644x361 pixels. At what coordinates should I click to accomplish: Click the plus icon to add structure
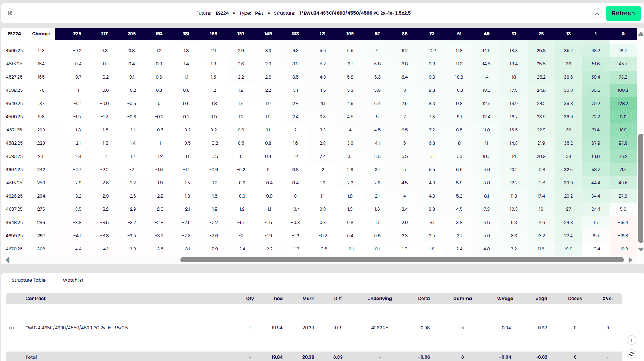631,340
